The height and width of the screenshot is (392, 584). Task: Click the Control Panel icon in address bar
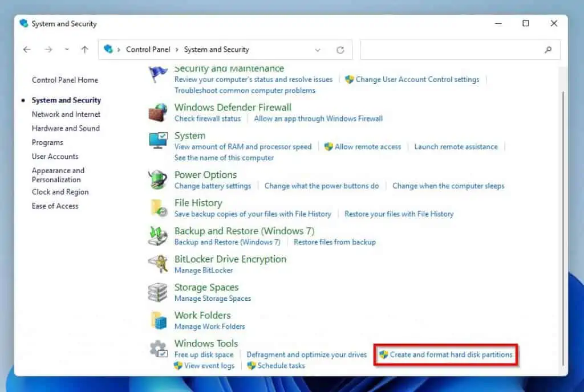(108, 49)
